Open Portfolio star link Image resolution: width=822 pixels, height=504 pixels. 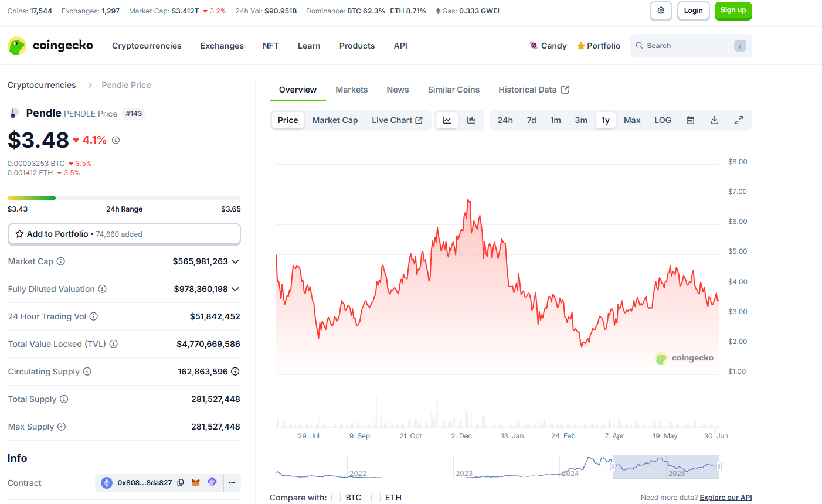(599, 46)
